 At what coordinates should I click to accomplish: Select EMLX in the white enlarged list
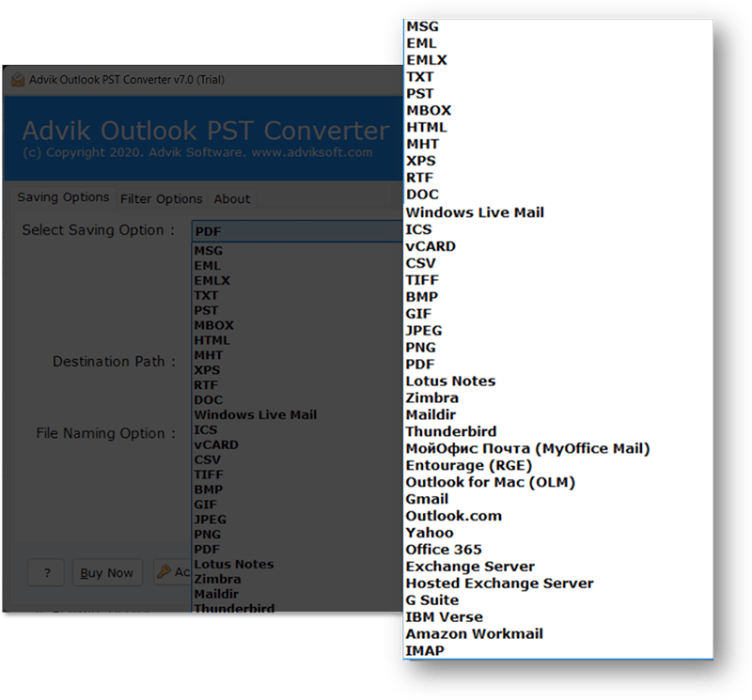(427, 60)
